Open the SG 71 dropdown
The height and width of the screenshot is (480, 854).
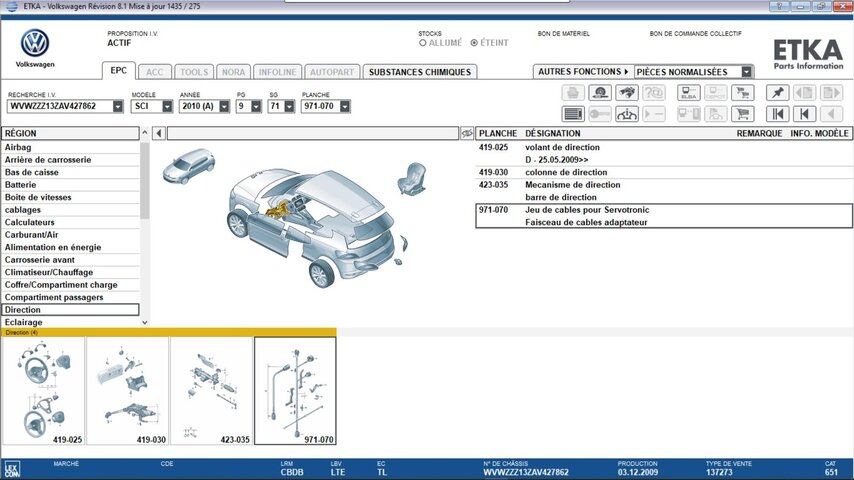(x=289, y=106)
